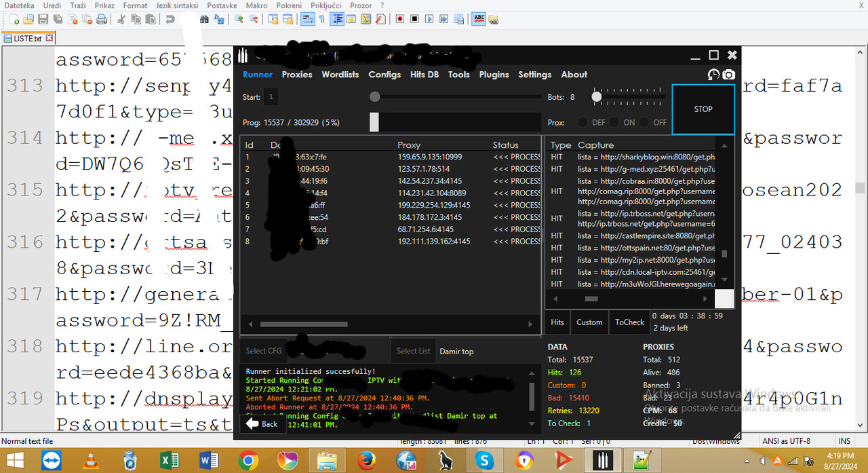Click the Start Recording macro red dot
Viewport: 868px width, 473px height.
click(x=400, y=19)
